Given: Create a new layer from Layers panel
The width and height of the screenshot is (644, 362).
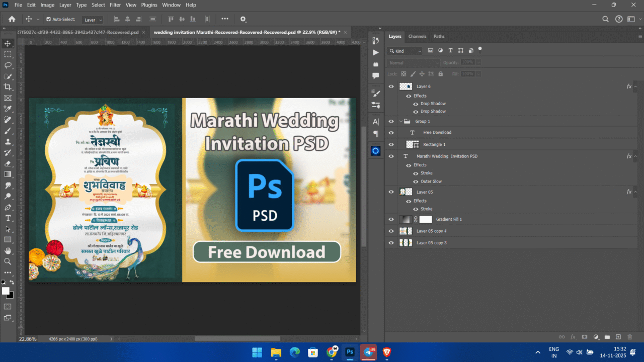Looking at the screenshot, I should coord(618,337).
